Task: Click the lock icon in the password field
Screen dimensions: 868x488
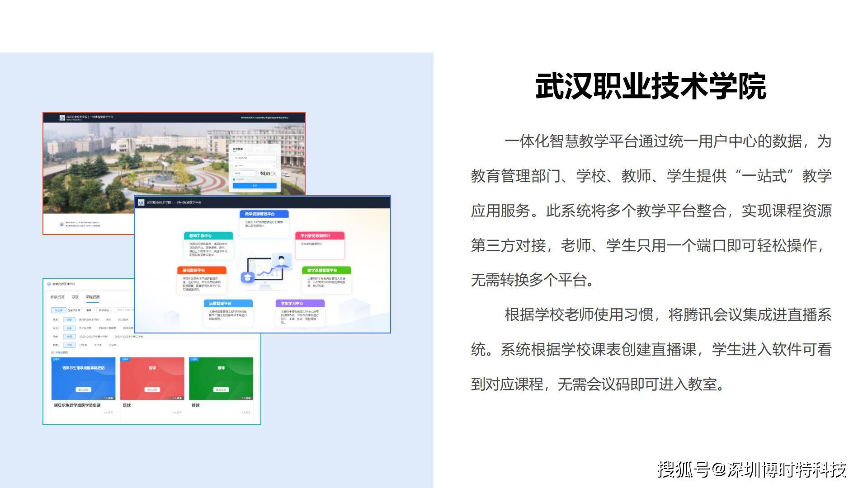Action: pyautogui.click(x=236, y=166)
